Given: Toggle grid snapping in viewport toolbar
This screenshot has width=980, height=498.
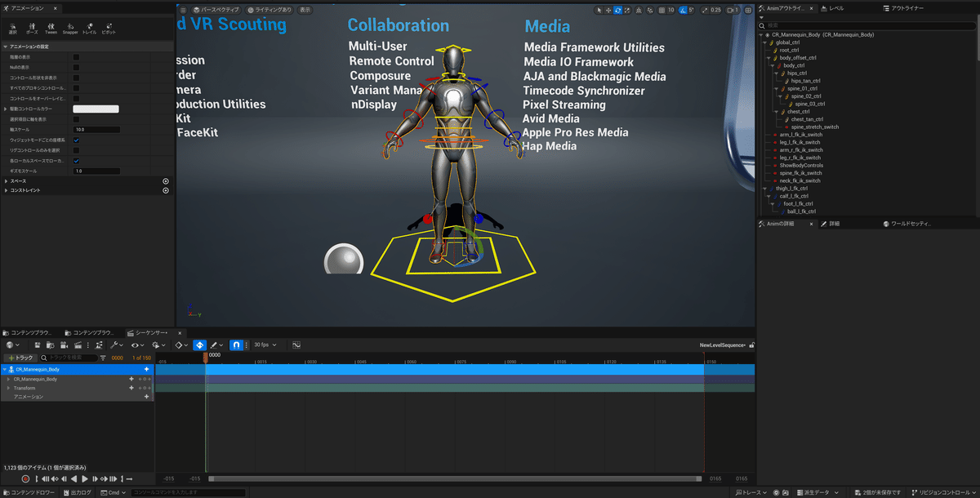Looking at the screenshot, I should click(660, 10).
